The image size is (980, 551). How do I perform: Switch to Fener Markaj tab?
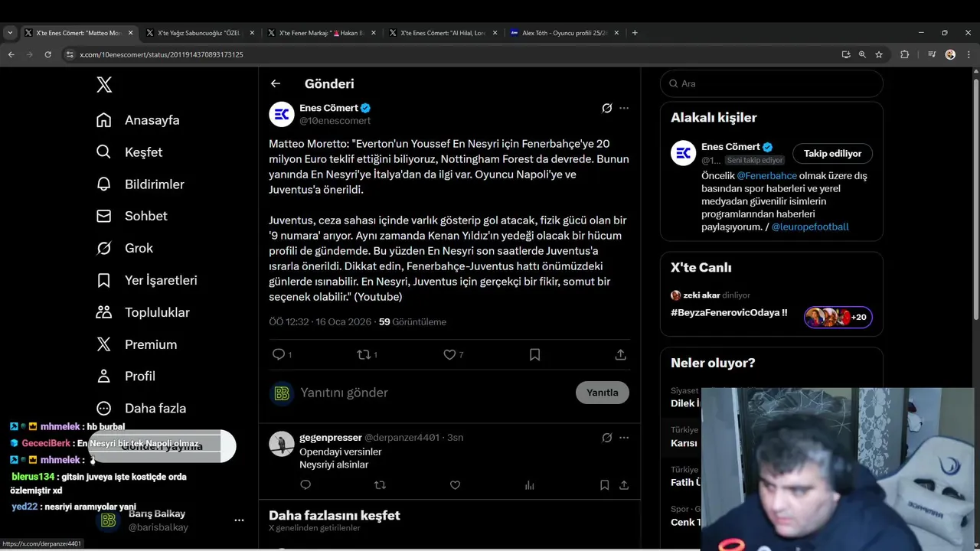[x=322, y=33]
